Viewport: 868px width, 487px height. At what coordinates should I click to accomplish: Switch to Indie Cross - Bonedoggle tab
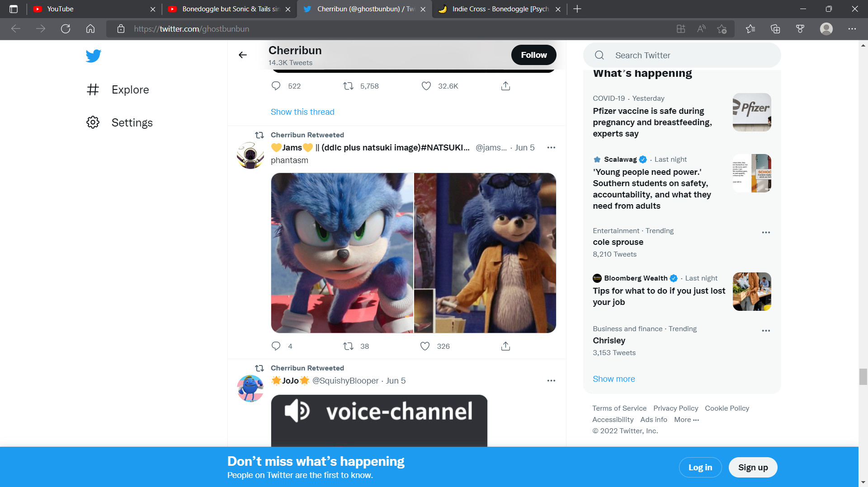click(500, 9)
